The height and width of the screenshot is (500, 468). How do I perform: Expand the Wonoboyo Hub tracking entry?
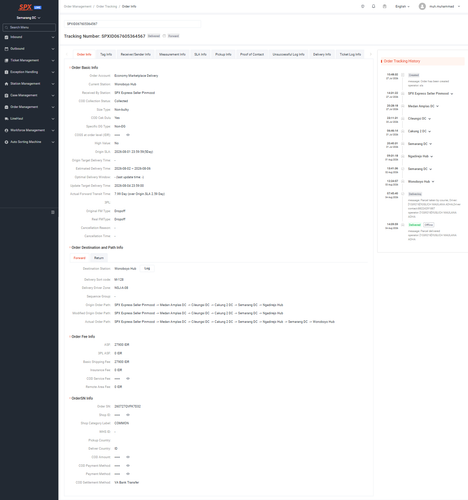coord(433,182)
